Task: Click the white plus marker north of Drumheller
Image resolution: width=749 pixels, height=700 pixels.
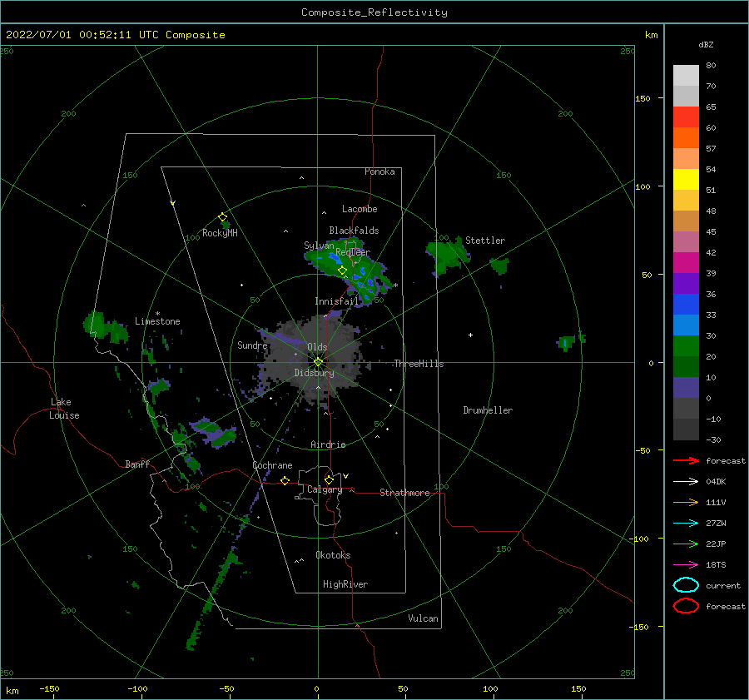Action: (470, 335)
